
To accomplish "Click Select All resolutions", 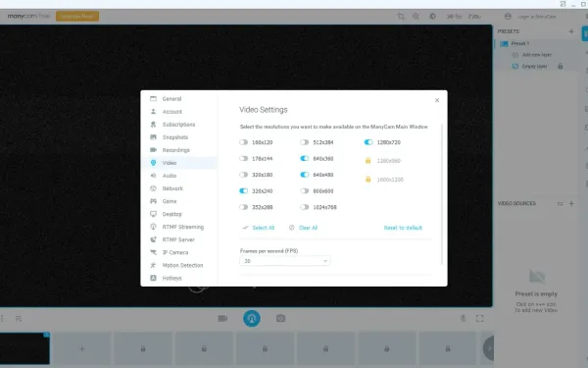I will click(x=259, y=228).
